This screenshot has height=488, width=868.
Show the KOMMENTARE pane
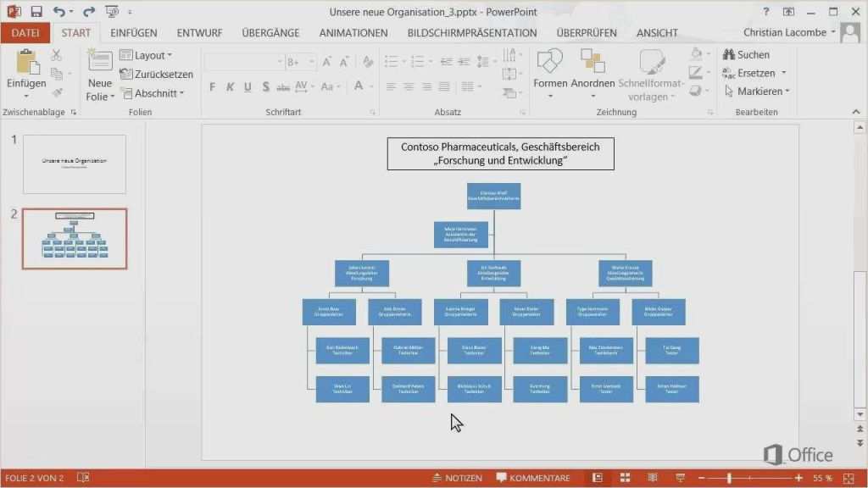(x=540, y=477)
